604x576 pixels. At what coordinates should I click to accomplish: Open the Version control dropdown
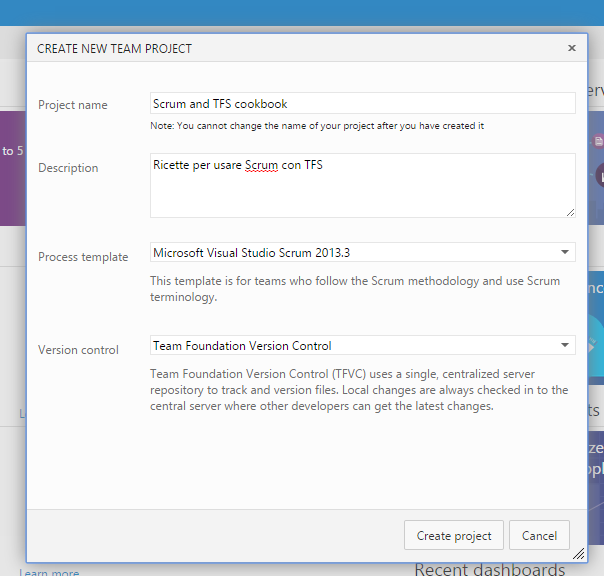click(363, 345)
